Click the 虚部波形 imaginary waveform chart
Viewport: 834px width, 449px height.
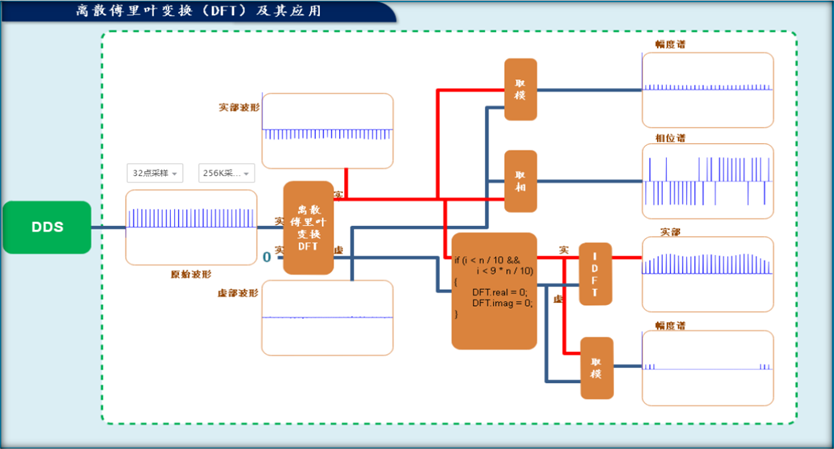[327, 317]
